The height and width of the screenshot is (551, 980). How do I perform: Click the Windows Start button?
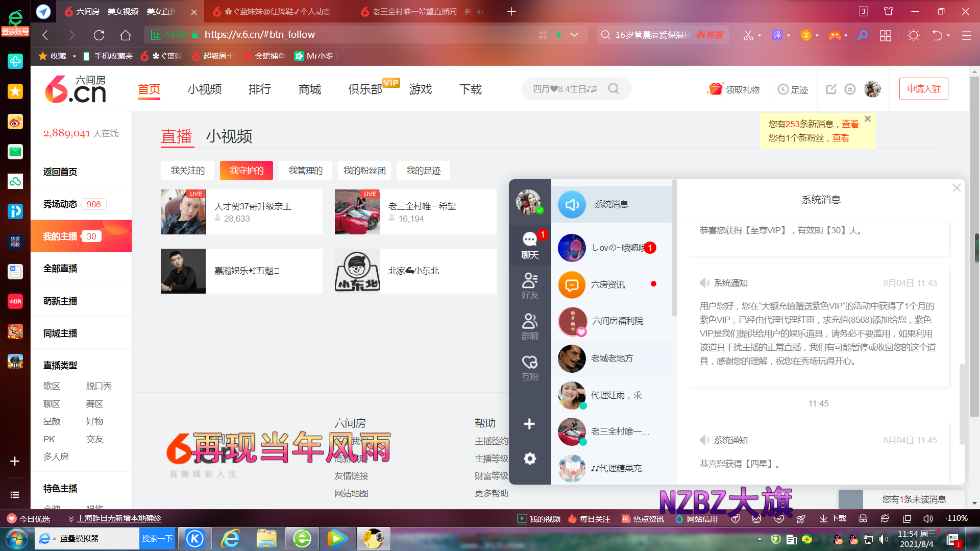tap(16, 539)
